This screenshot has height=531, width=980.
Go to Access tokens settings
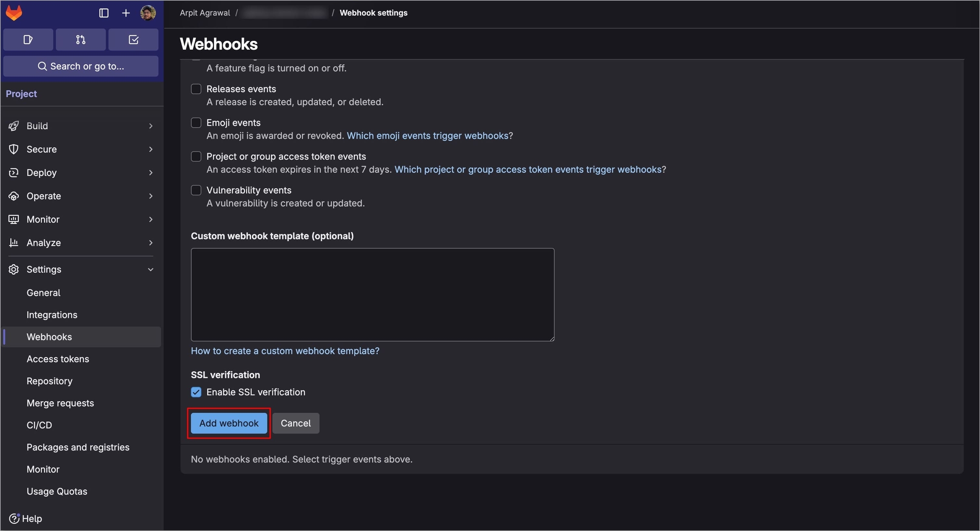click(x=58, y=359)
